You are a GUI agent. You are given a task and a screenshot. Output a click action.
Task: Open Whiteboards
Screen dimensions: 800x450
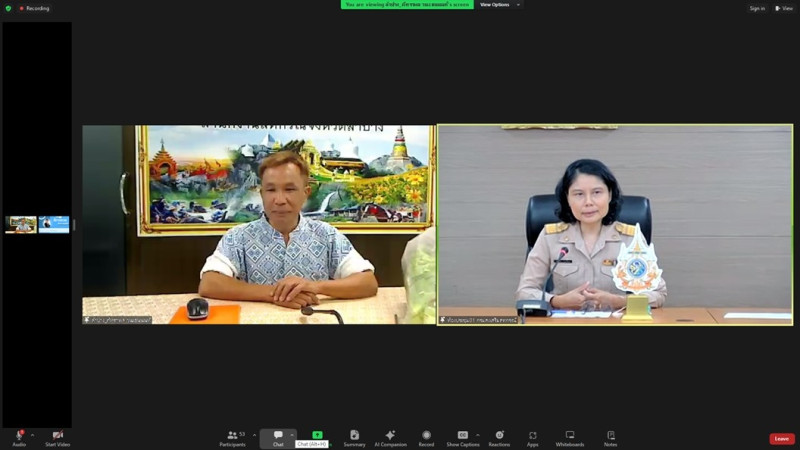click(x=570, y=437)
